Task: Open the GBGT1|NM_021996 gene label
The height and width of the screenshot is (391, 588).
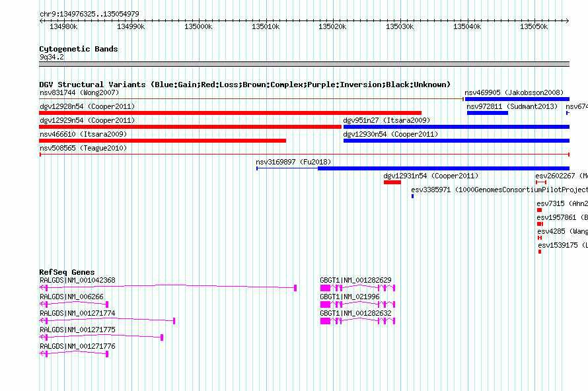Action: coord(349,297)
